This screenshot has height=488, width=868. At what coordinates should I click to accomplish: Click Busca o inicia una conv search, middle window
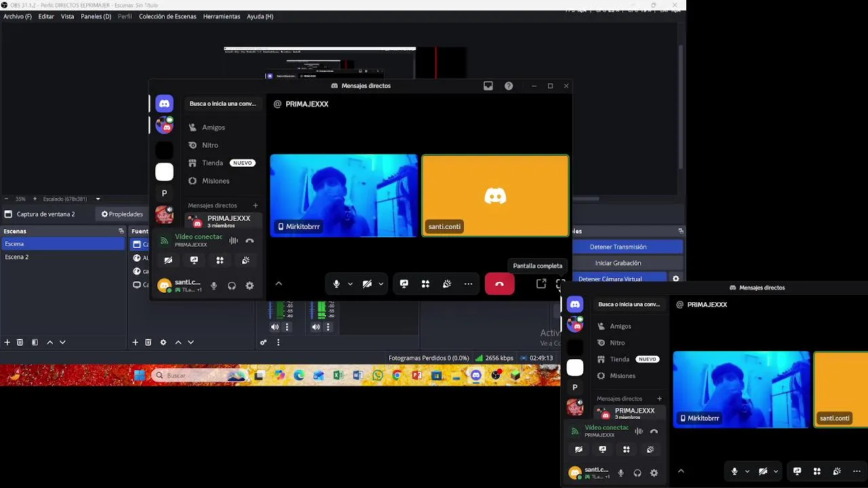(x=222, y=104)
